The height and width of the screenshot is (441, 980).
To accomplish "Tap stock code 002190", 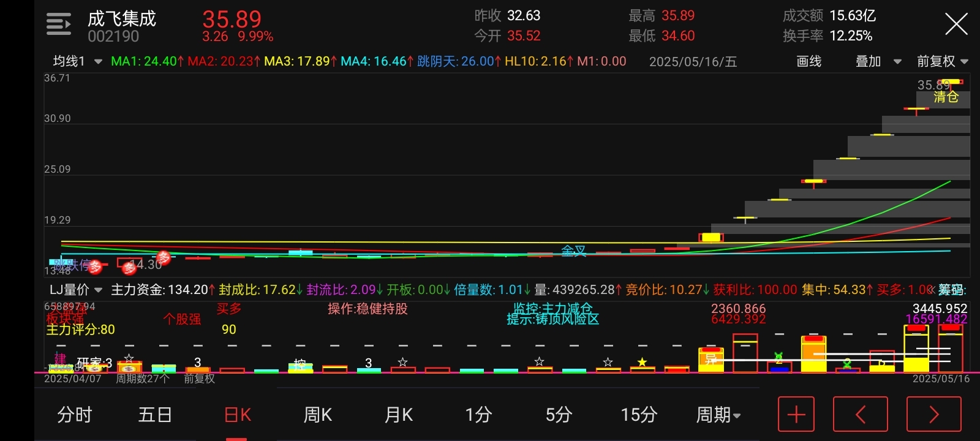I will click(113, 37).
